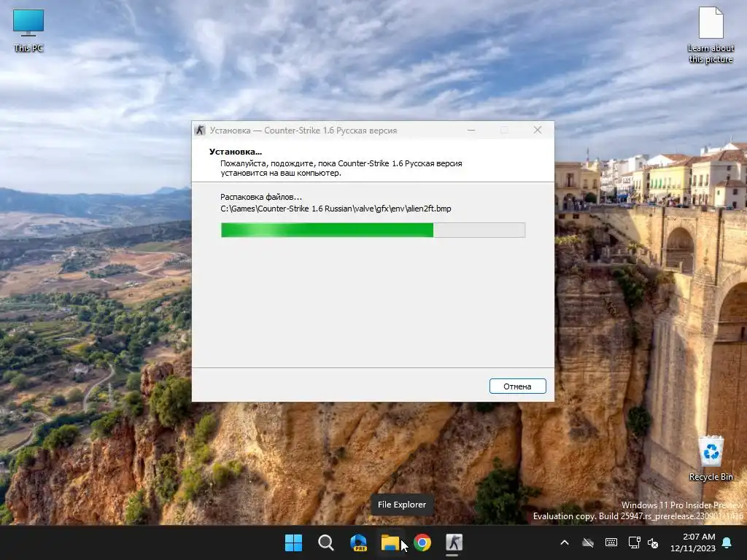Viewport: 747px width, 560px height.
Task: Click the Установка... heading text
Action: click(x=236, y=152)
